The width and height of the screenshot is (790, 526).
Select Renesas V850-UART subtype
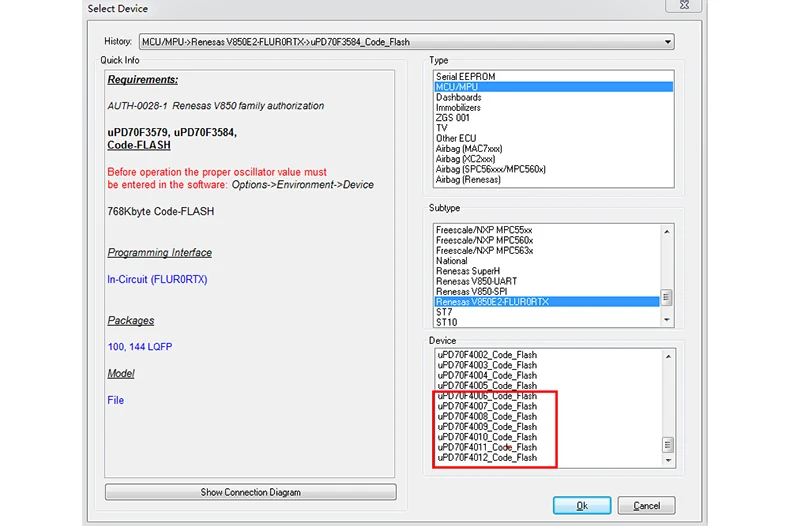pyautogui.click(x=547, y=281)
